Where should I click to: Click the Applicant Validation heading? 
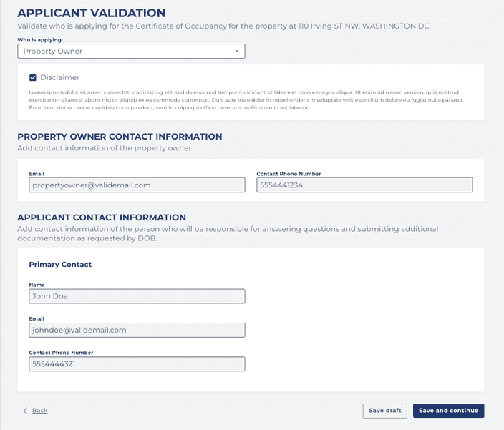91,13
